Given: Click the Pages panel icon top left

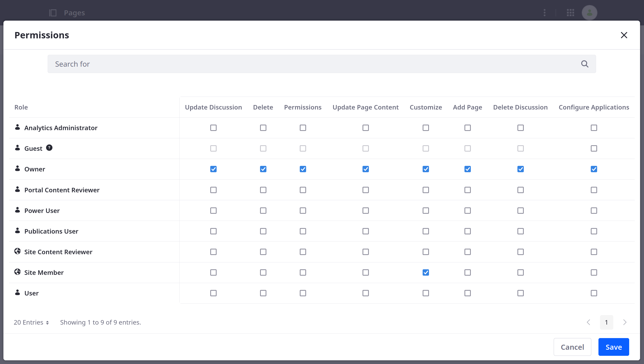Looking at the screenshot, I should (53, 12).
